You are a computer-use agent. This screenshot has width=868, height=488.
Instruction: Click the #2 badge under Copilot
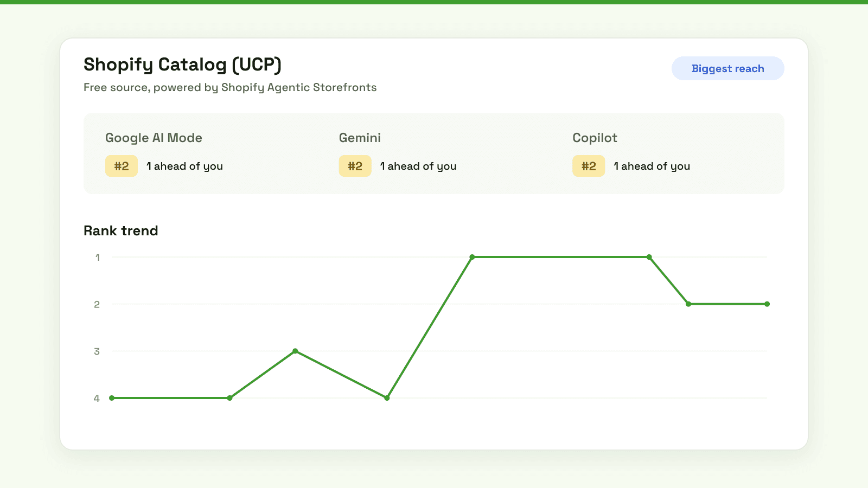click(x=589, y=166)
